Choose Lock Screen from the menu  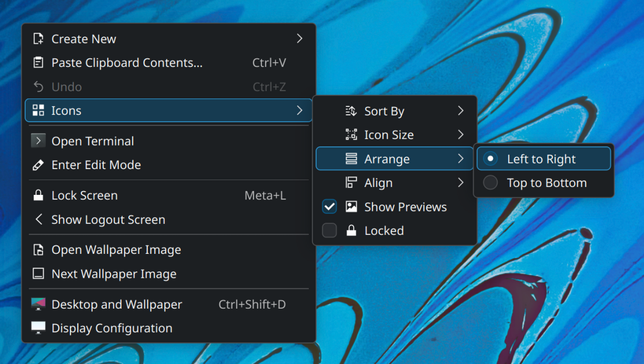(x=168, y=195)
